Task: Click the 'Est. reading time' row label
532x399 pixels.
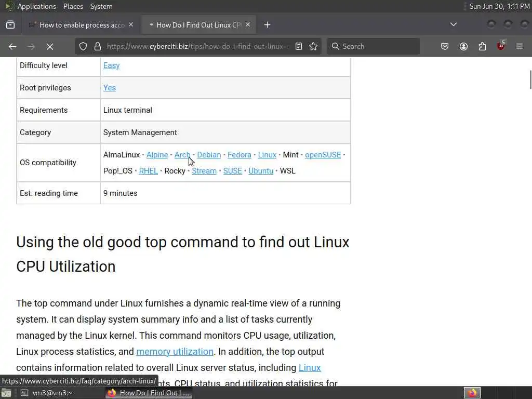Action: tap(49, 193)
